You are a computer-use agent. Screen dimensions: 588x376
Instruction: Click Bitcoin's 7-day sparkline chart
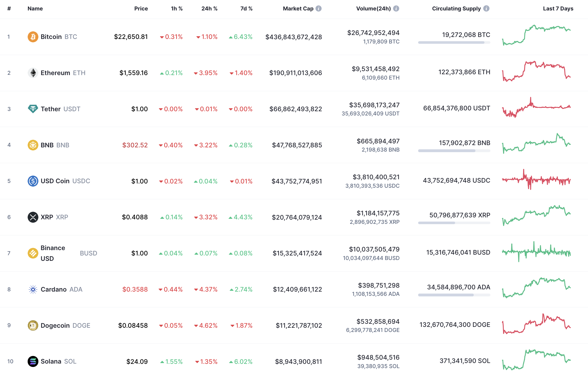coord(536,37)
